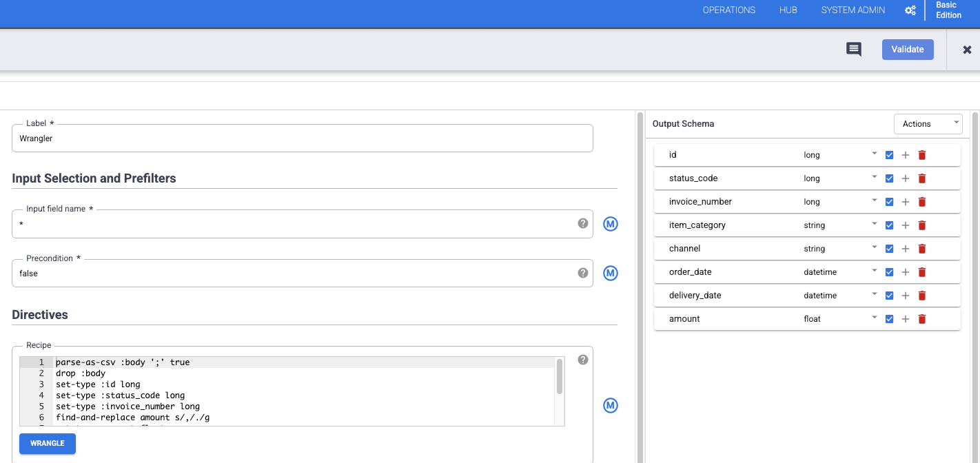This screenshot has width=980, height=463.
Task: Click recipe line drop :body
Action: 81,373
